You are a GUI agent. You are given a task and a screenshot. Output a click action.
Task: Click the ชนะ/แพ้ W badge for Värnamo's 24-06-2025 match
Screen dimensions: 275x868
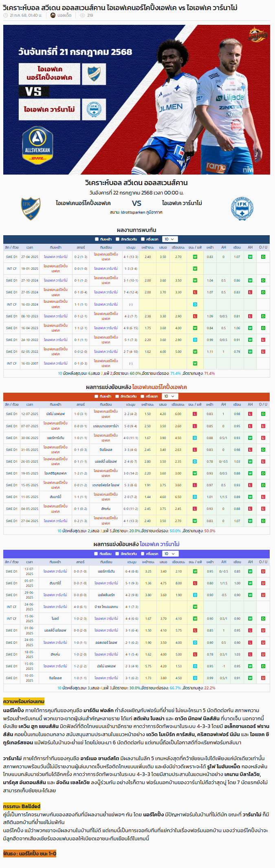195,607
